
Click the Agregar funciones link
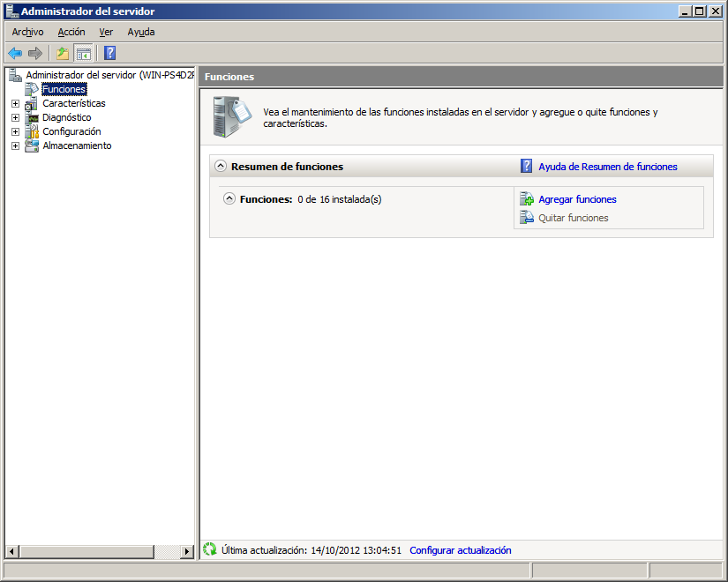click(x=576, y=199)
